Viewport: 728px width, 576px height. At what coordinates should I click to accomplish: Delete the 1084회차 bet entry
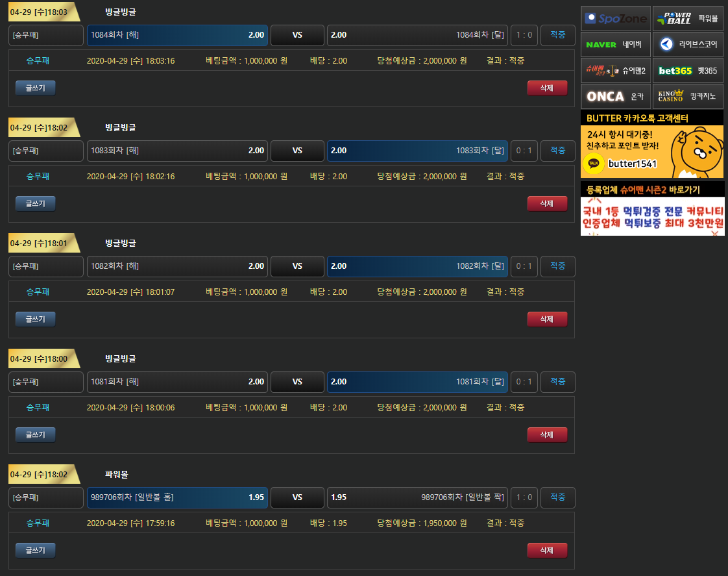point(547,88)
